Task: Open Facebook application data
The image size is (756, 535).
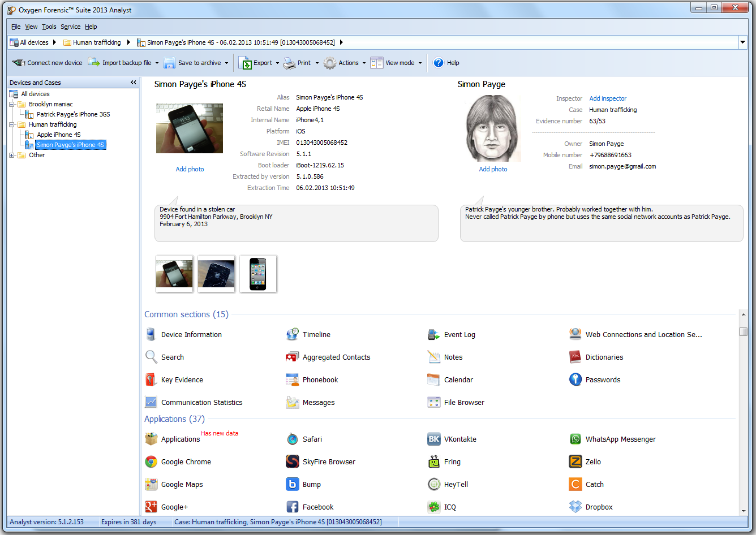Action: tap(310, 507)
